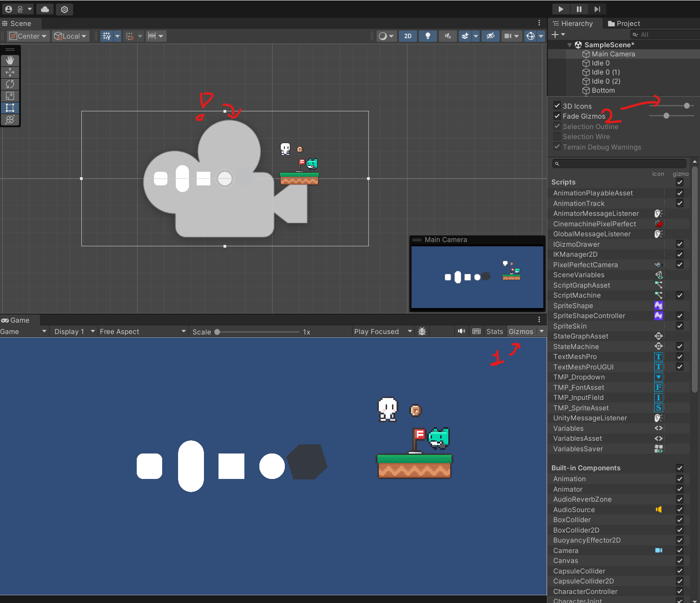Click the version control hexagon icon
This screenshot has height=603, width=700.
(x=65, y=9)
